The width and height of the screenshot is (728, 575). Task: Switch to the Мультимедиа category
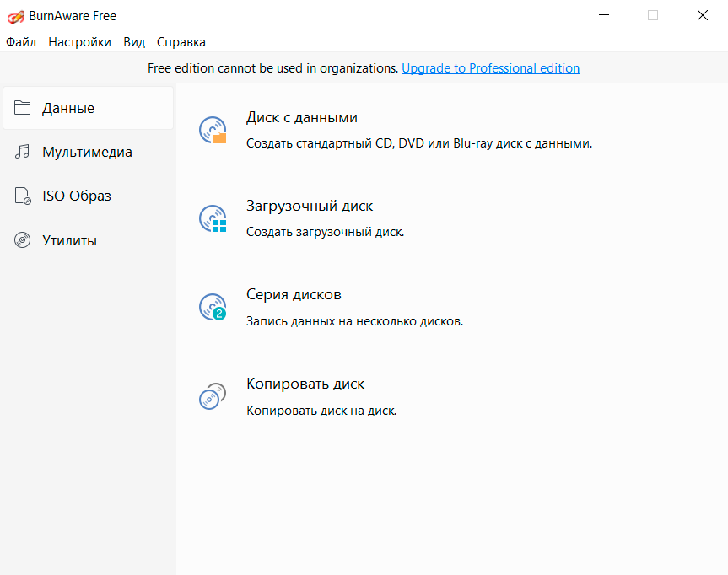tap(89, 152)
